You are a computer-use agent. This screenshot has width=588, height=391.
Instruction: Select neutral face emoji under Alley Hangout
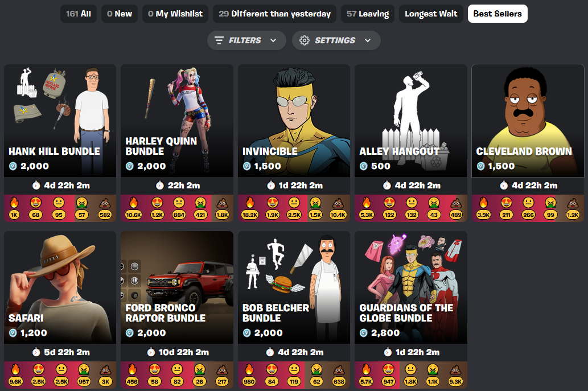(x=412, y=203)
